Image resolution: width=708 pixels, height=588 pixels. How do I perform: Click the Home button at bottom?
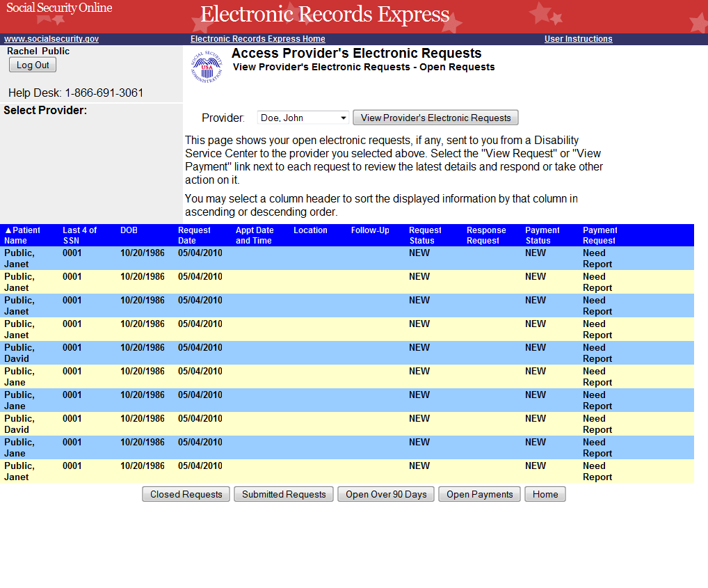(545, 494)
